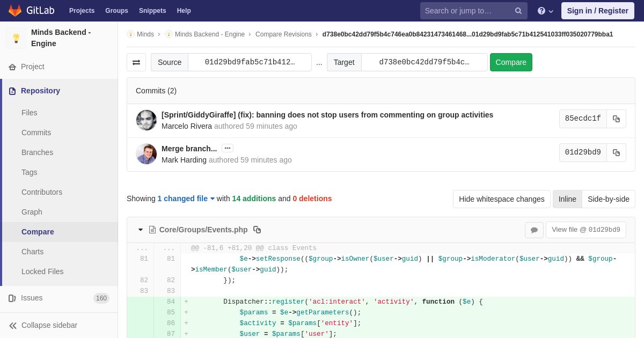Click Marcelo Rivera author link

coord(187,126)
